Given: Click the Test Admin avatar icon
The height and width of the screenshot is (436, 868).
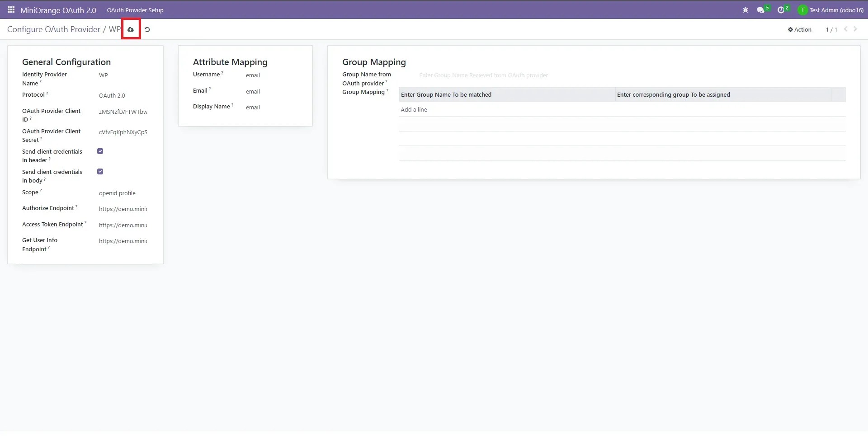Looking at the screenshot, I should point(802,9).
